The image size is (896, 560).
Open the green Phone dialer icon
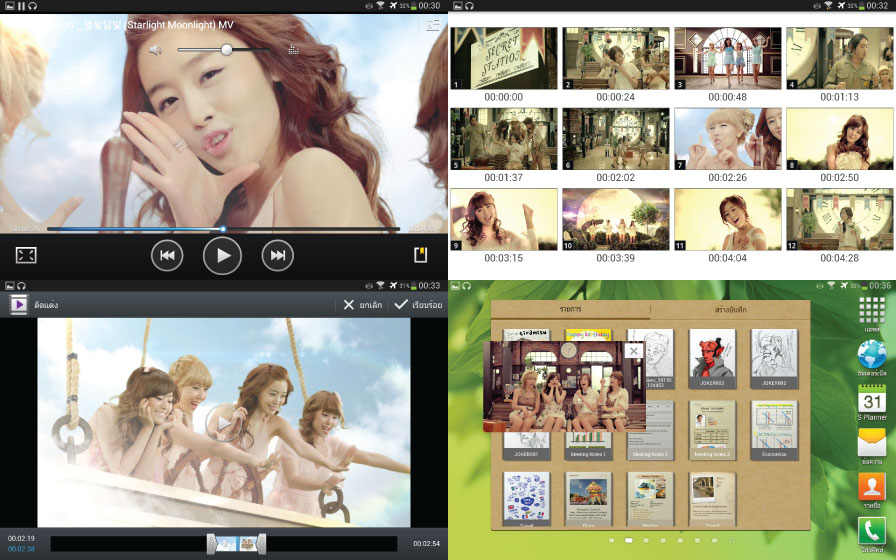[x=872, y=531]
